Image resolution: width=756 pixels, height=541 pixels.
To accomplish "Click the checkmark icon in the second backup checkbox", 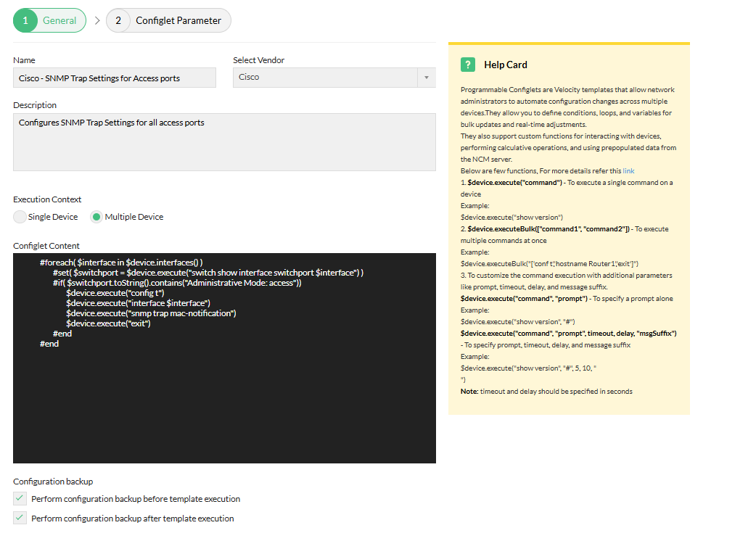I will coord(19,518).
